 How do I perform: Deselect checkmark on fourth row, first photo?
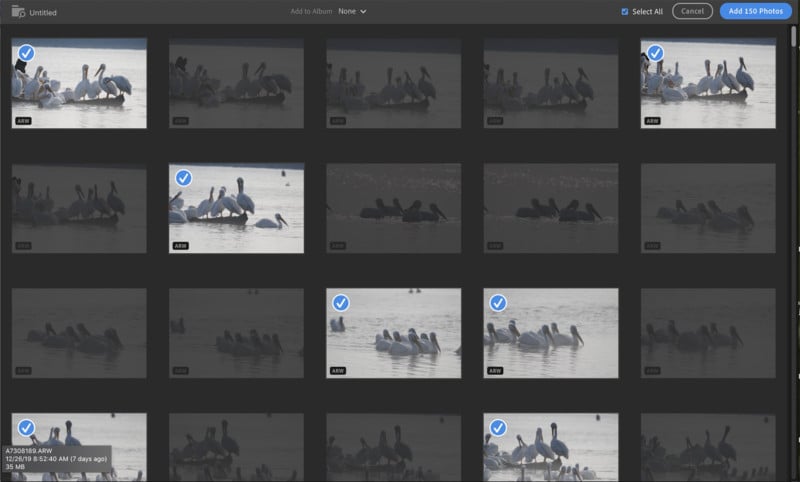click(x=27, y=427)
